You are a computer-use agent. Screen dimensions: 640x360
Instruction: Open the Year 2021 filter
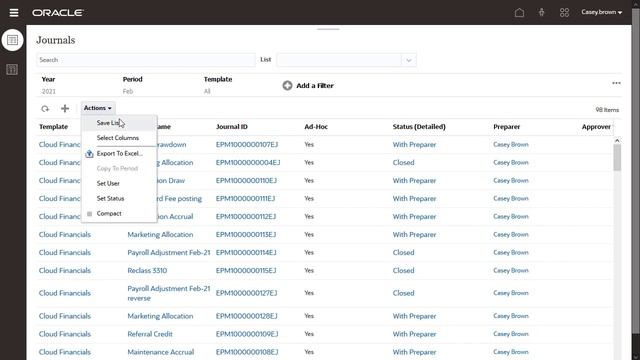click(49, 85)
